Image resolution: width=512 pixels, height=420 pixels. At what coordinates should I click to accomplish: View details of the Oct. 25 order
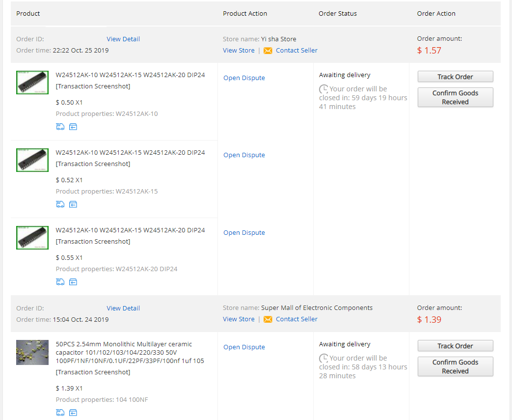123,39
